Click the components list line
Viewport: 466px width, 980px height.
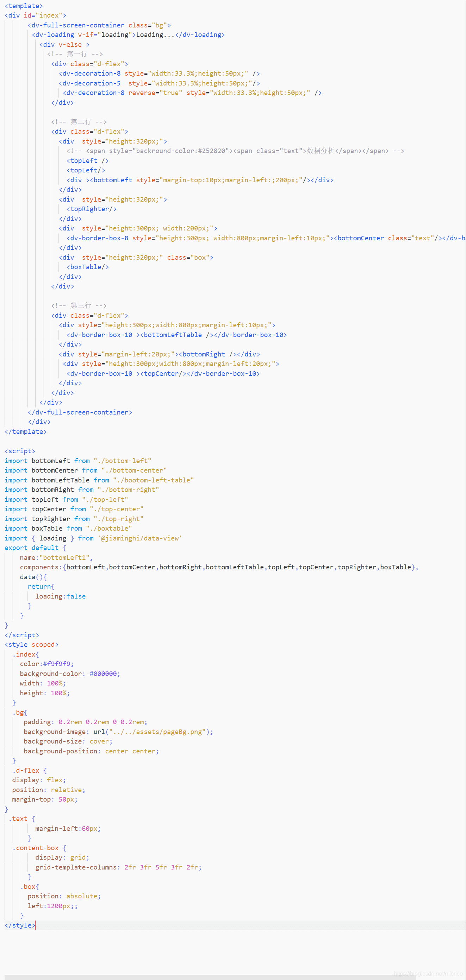click(219, 567)
